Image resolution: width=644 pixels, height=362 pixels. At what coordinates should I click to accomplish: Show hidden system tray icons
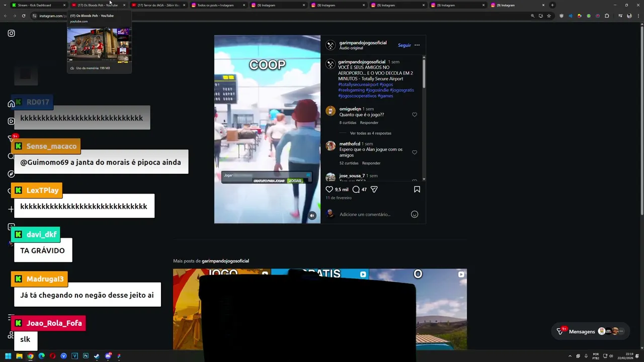pos(570,356)
